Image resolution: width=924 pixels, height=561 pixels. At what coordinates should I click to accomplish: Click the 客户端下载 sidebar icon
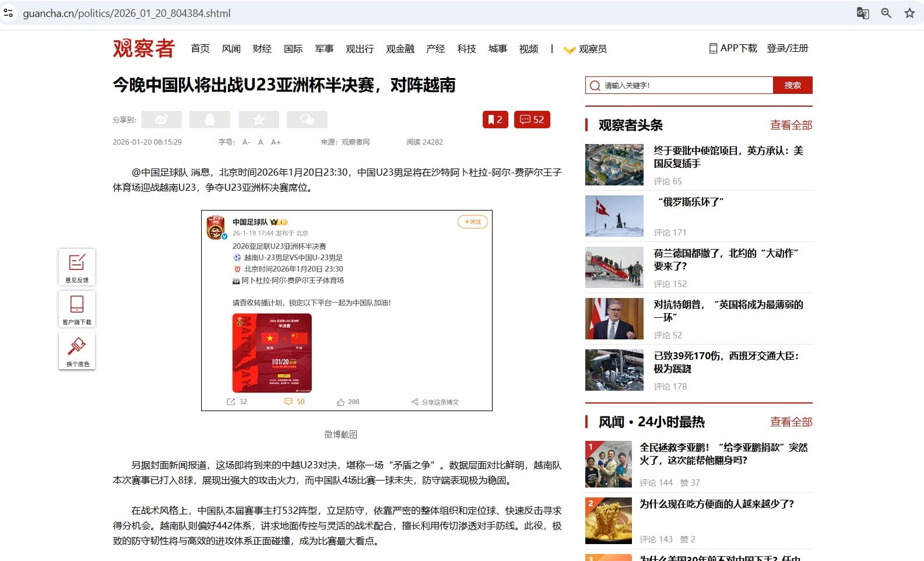(77, 308)
